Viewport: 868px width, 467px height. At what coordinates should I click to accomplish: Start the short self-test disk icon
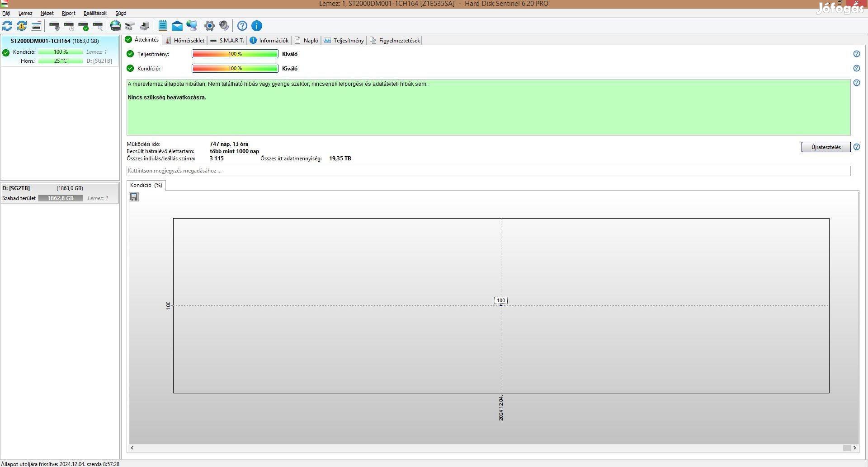click(54, 26)
